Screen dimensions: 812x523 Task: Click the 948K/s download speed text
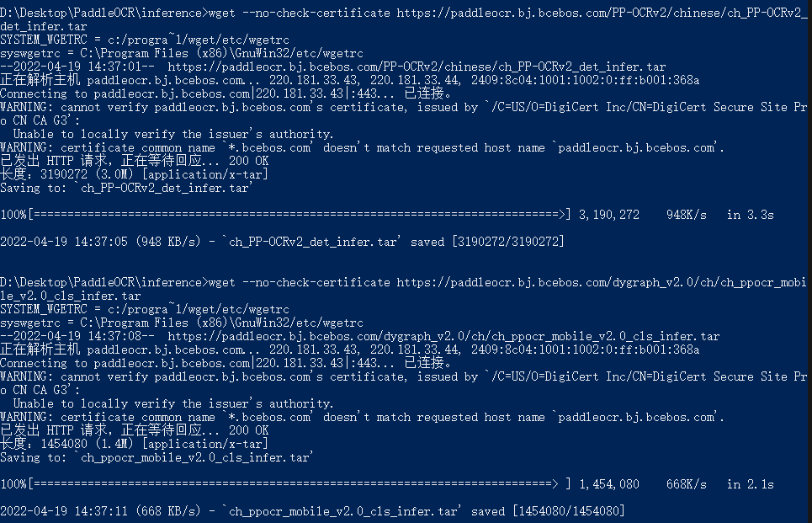click(x=686, y=215)
